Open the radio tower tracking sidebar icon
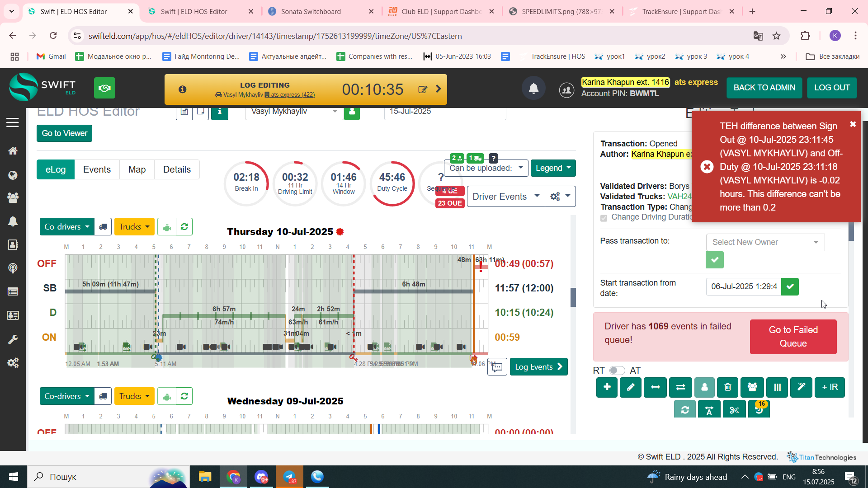Viewport: 868px width, 488px height. point(13,268)
